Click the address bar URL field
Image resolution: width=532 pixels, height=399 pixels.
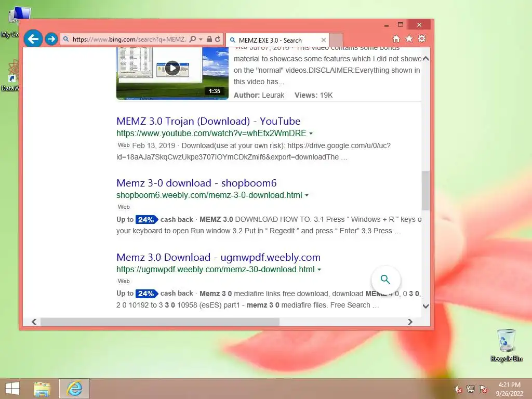pos(129,39)
